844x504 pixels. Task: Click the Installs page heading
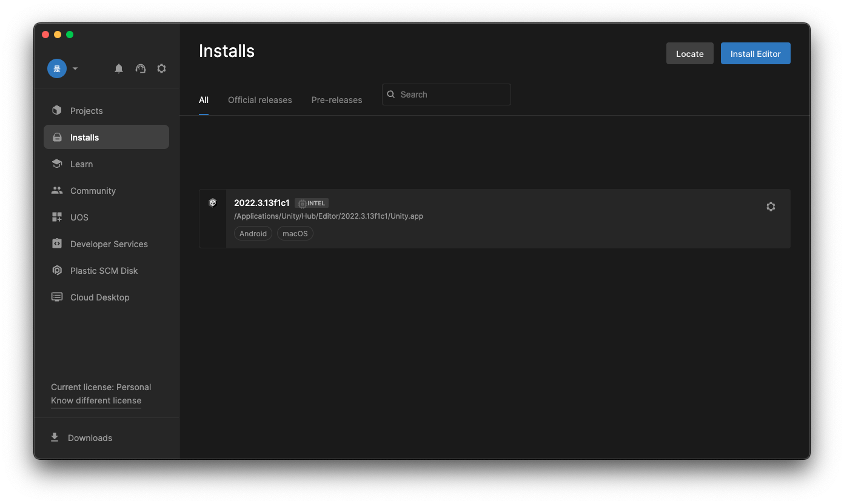point(227,51)
